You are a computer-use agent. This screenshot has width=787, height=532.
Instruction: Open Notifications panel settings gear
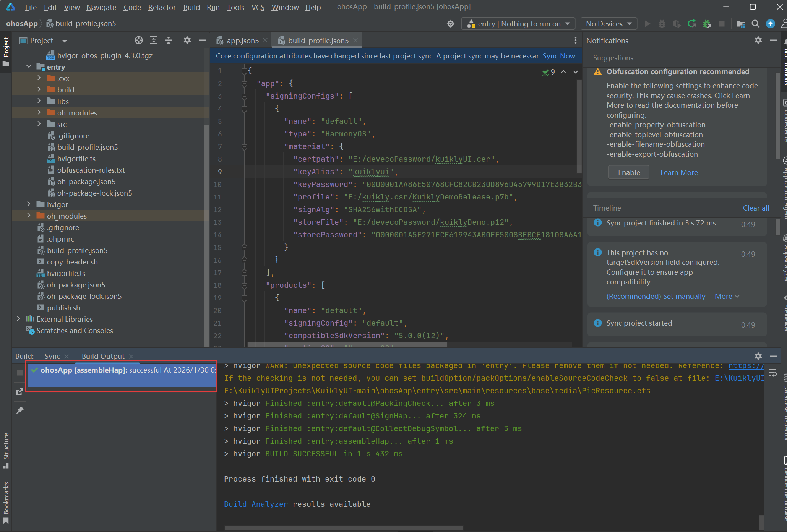(x=758, y=41)
